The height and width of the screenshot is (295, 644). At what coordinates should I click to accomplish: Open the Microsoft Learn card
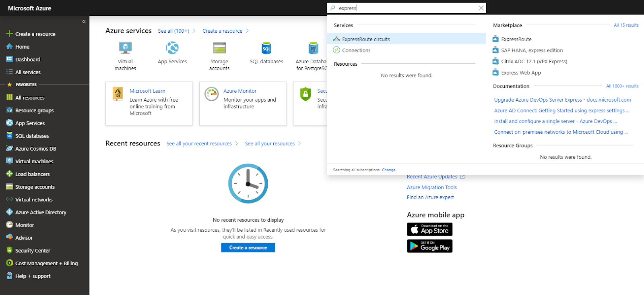click(x=149, y=104)
